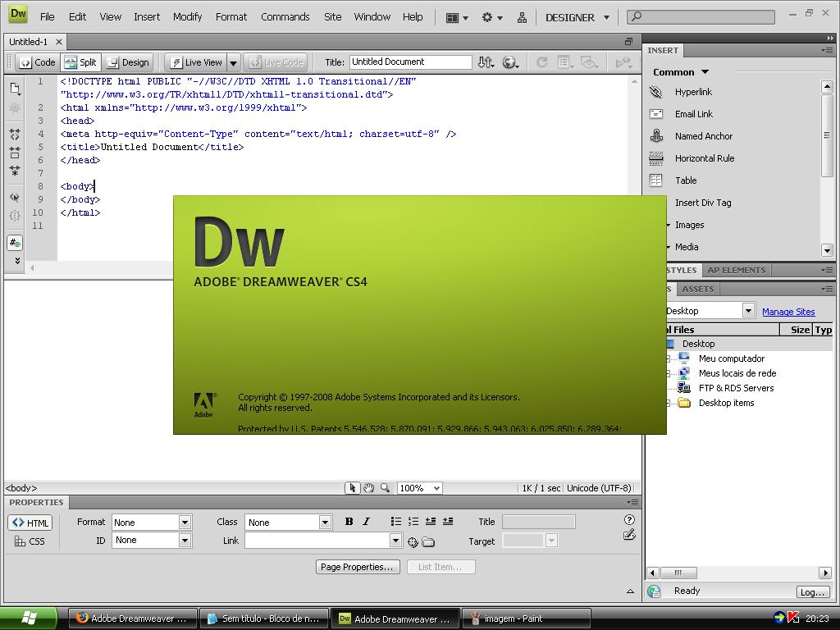This screenshot has width=840, height=630.
Task: Click the Email Link insert icon
Action: point(655,113)
